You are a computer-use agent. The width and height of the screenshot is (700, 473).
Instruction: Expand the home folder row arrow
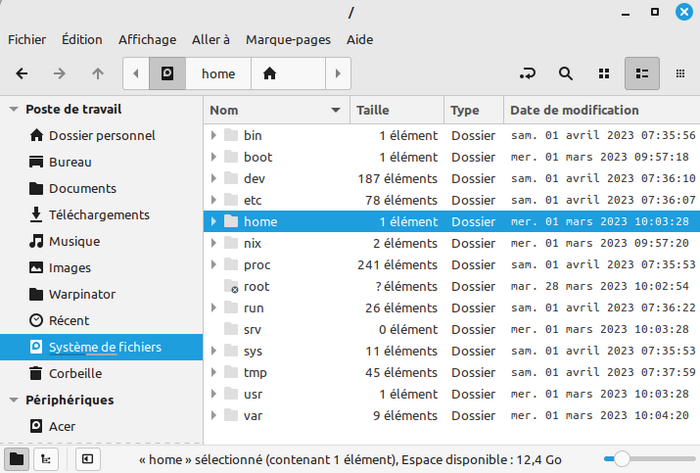coord(214,222)
